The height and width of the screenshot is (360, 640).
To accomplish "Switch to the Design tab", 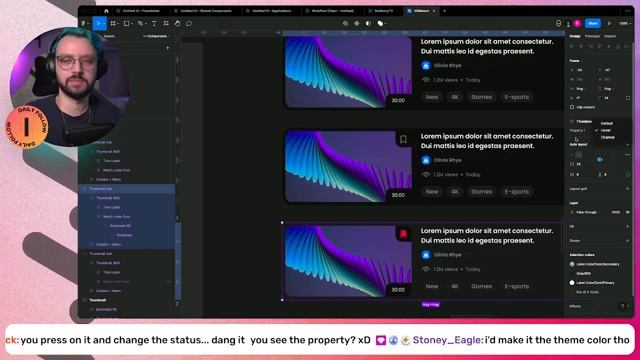I will [x=575, y=36].
